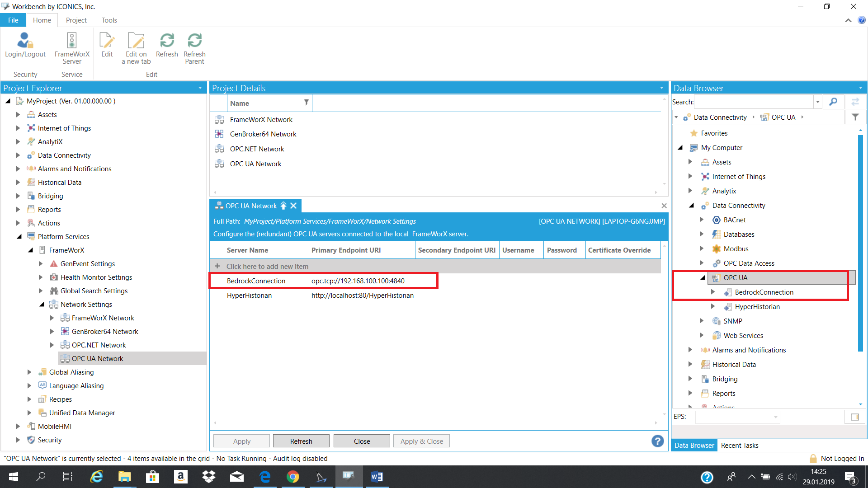The image size is (868, 488).
Task: Click the Edit ribbon icon
Action: coord(107,46)
